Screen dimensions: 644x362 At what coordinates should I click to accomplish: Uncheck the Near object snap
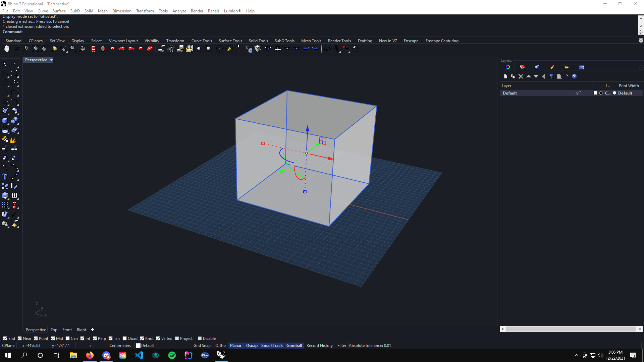pos(20,339)
